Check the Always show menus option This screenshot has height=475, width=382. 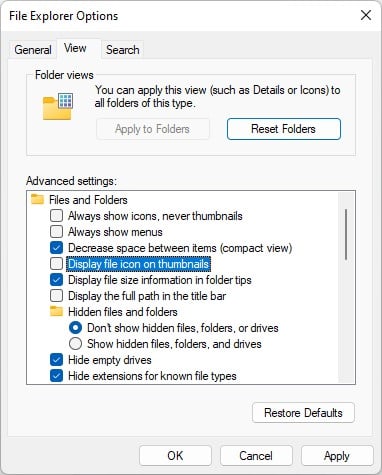(x=56, y=232)
